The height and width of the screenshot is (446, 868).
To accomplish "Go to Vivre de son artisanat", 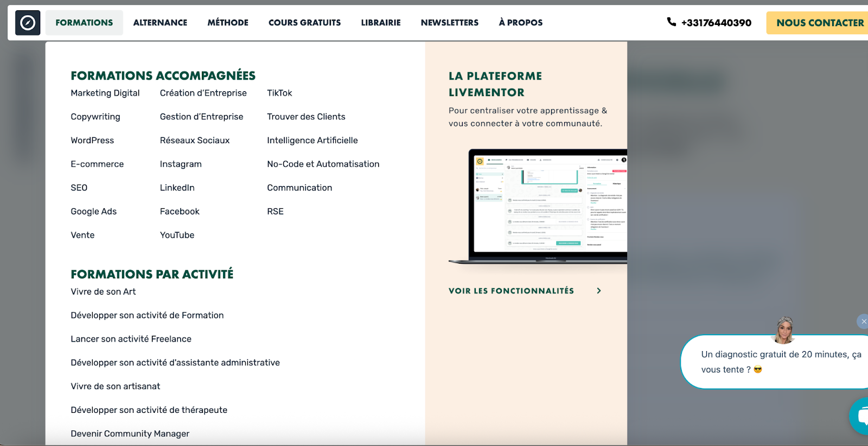I will coord(116,386).
